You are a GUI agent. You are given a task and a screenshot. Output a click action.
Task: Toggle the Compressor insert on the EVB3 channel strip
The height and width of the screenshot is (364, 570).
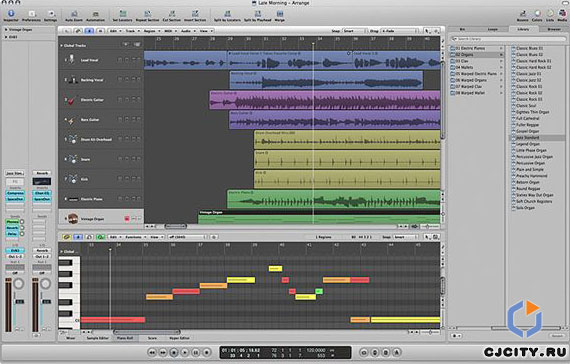coord(15,193)
